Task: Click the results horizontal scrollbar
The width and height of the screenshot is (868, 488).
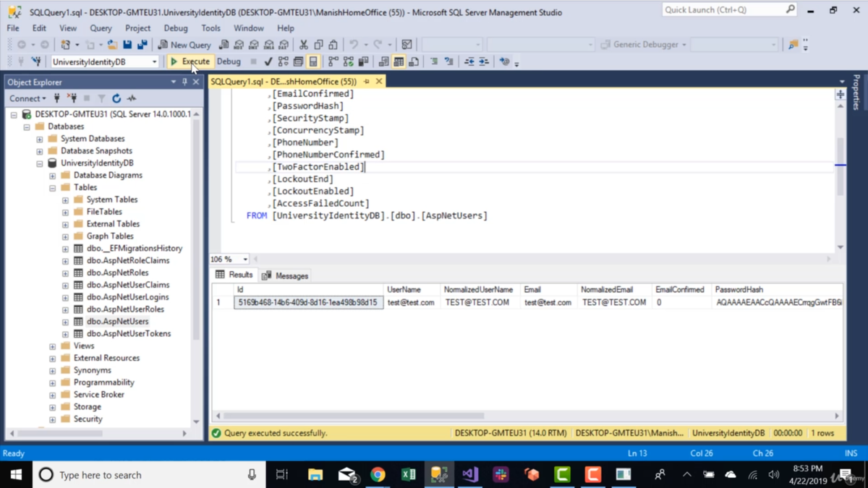Action: click(x=353, y=416)
